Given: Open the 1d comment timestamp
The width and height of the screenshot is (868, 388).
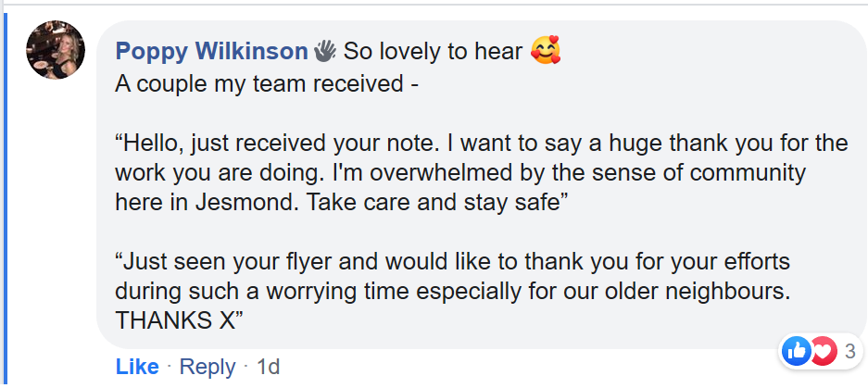Looking at the screenshot, I should 268,367.
